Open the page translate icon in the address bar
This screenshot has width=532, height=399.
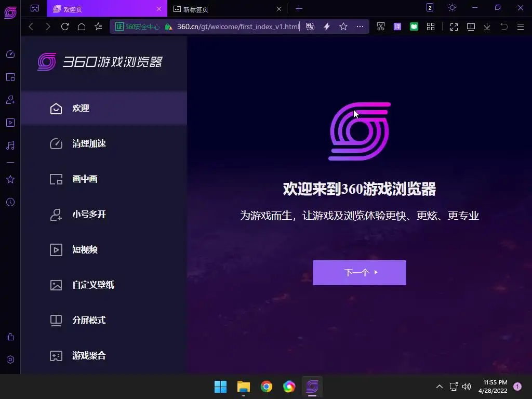pyautogui.click(x=310, y=26)
